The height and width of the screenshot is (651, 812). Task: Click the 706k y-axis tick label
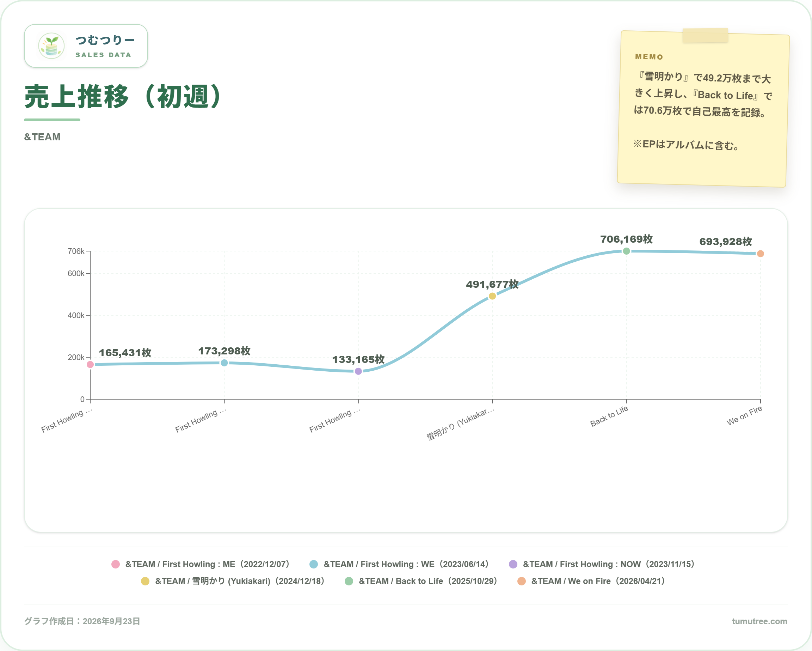tap(76, 251)
